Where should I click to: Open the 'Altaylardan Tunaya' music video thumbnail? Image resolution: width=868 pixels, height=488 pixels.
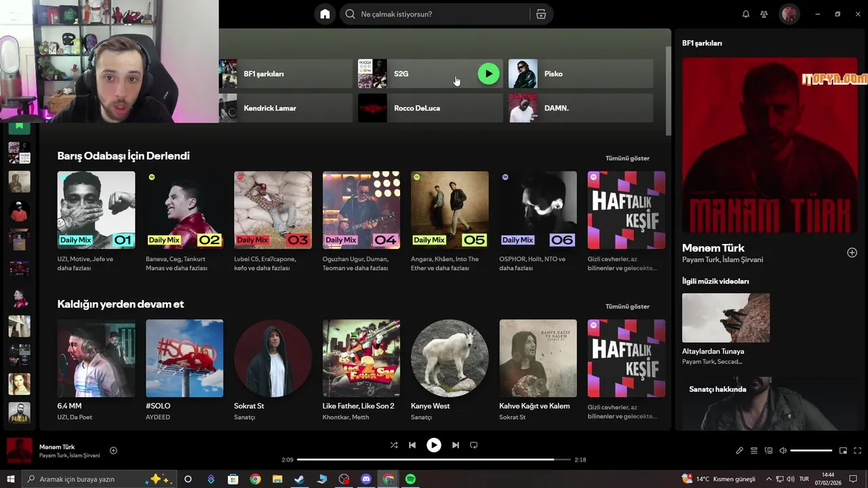click(x=726, y=318)
